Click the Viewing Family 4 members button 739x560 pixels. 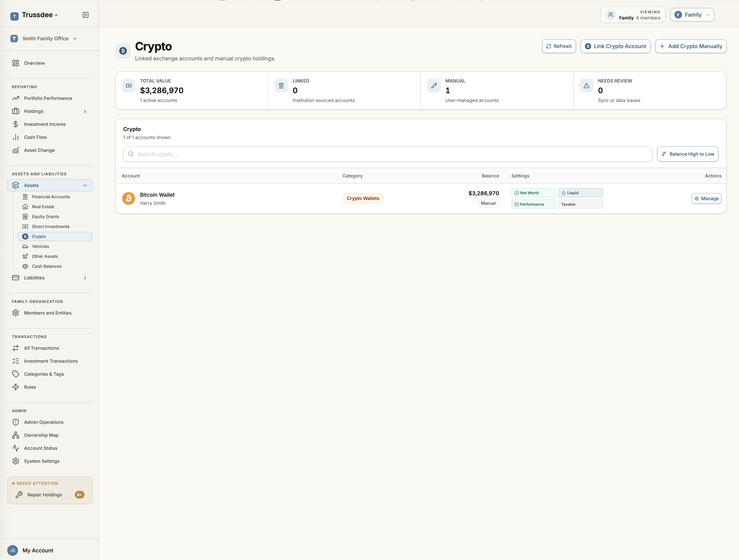pos(633,15)
